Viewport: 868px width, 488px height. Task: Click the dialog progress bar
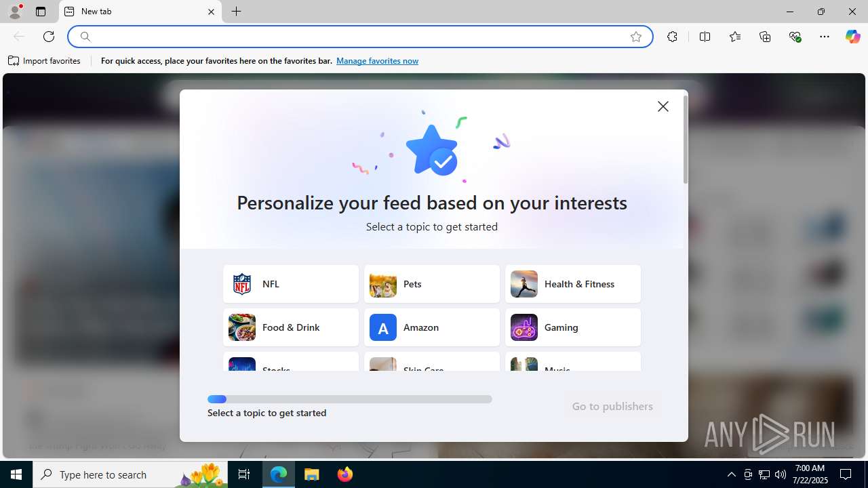click(x=350, y=399)
